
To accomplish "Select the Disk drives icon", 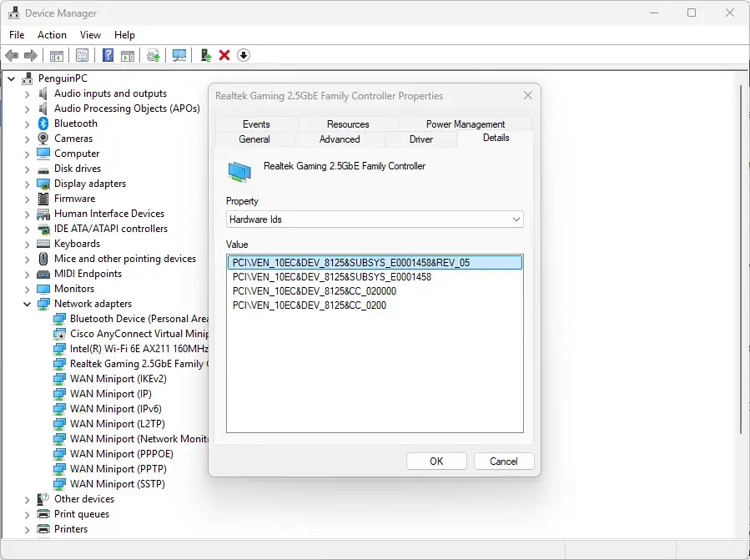I will tap(43, 169).
